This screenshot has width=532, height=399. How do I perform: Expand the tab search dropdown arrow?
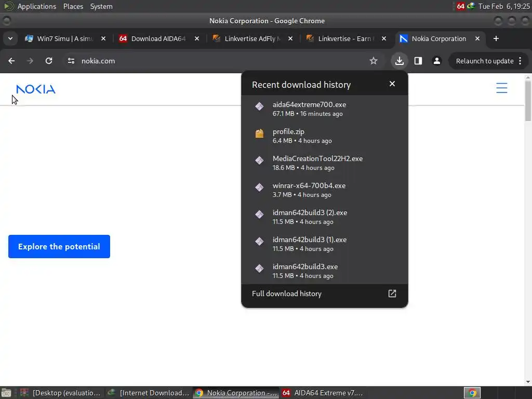(10, 38)
